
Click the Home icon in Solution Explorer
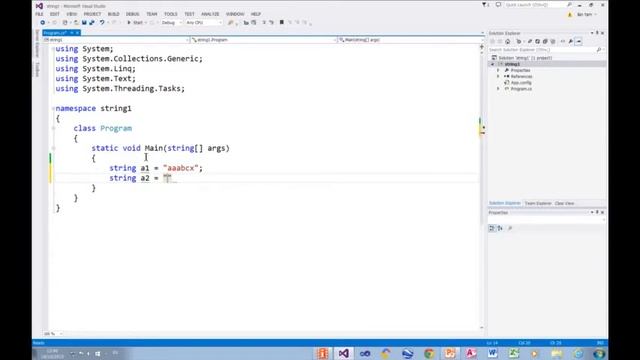[508, 42]
